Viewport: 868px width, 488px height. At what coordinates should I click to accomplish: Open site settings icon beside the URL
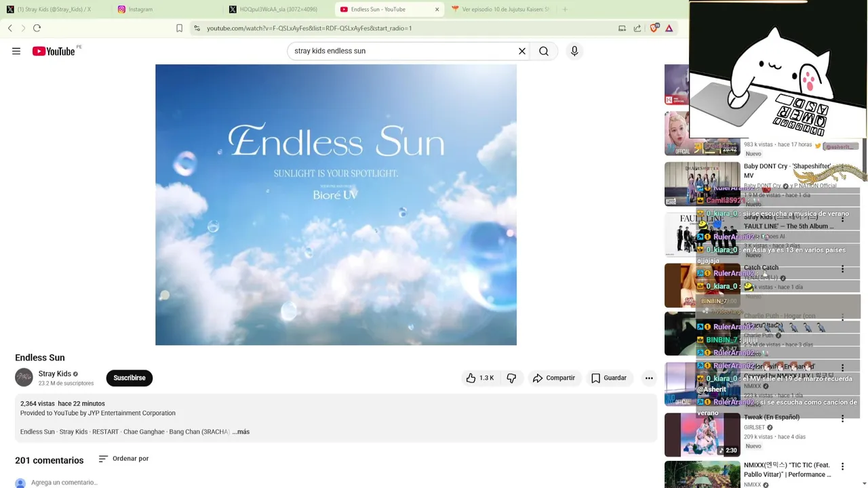tap(197, 28)
